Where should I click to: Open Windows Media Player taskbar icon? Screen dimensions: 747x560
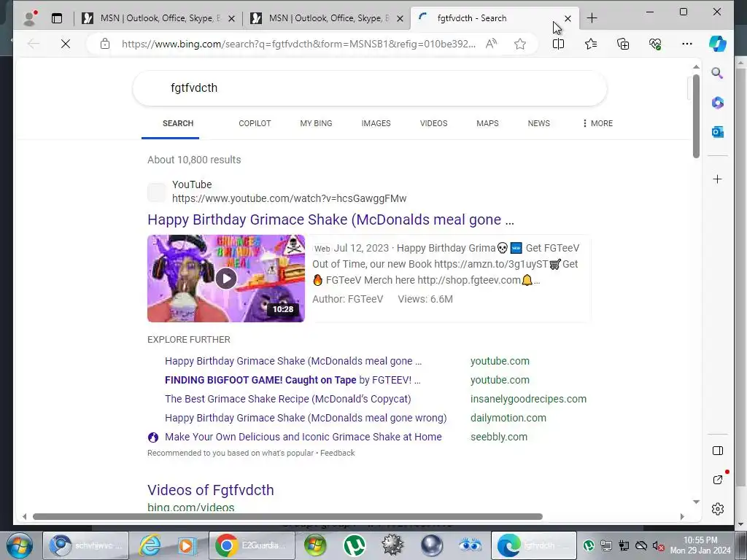186,545
